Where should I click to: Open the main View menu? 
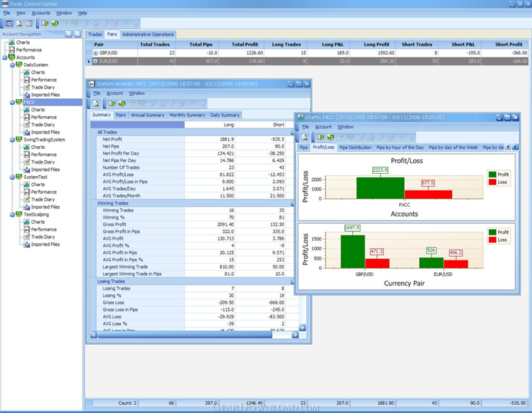[21, 13]
